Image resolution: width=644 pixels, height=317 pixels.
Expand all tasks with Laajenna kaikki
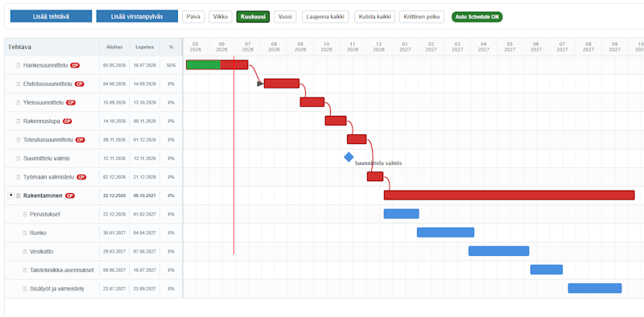(325, 17)
